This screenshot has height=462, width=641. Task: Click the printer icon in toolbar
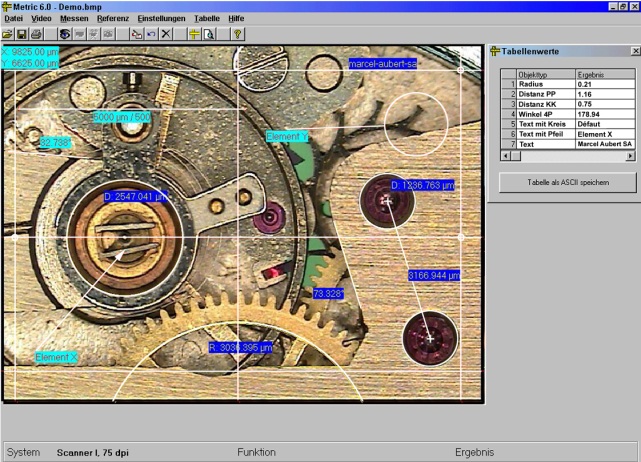tap(36, 33)
